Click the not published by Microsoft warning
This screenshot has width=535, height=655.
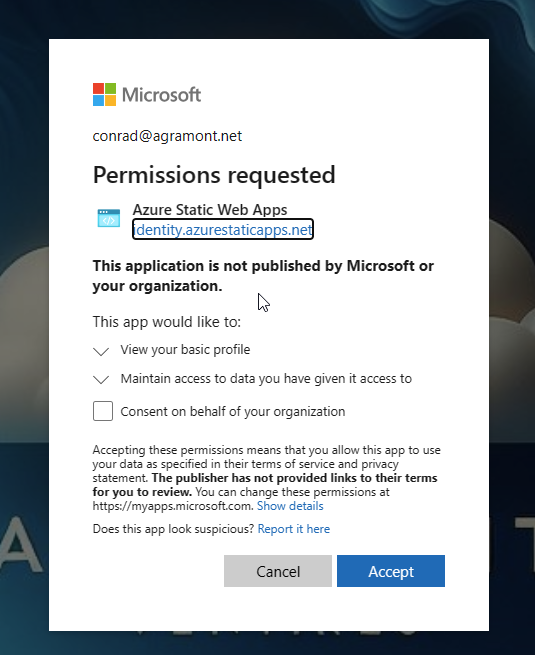click(263, 276)
